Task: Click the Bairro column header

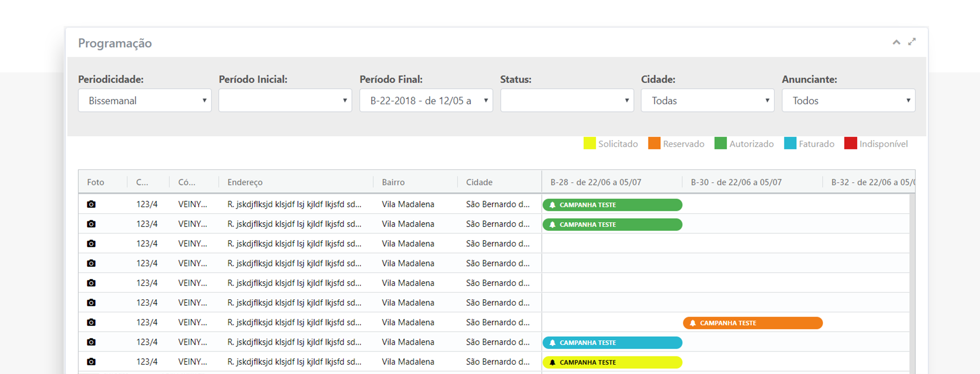Action: [x=393, y=182]
